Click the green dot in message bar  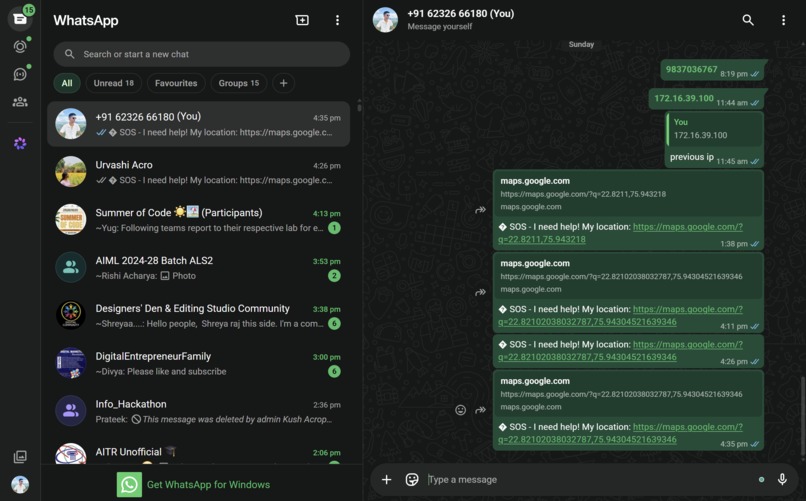point(761,479)
